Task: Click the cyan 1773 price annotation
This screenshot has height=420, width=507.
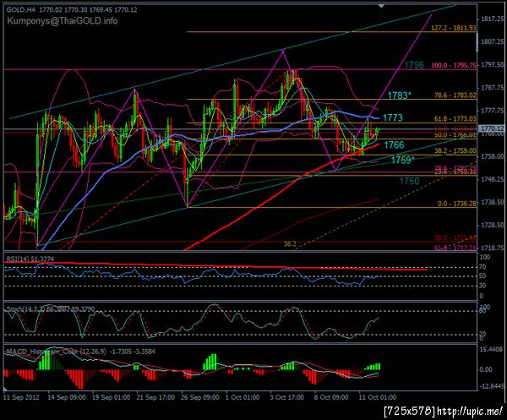Action: (x=393, y=117)
